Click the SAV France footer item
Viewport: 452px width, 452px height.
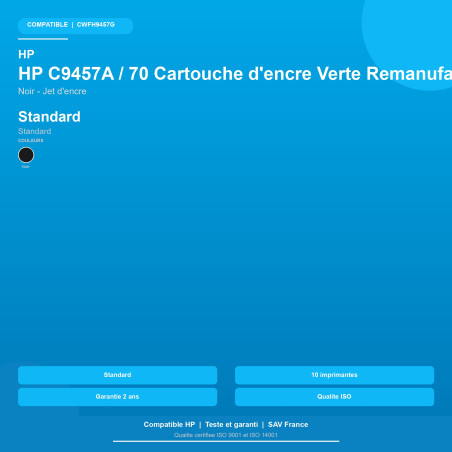(288, 425)
